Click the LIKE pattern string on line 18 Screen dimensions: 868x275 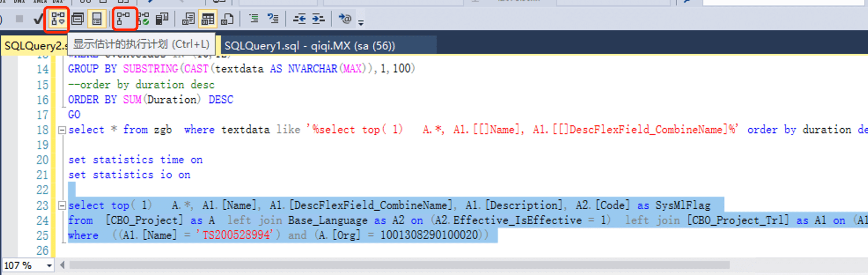pos(522,130)
